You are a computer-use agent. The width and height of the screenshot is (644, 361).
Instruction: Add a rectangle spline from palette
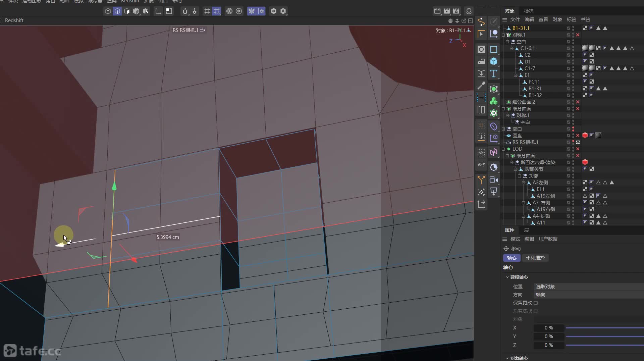coord(494,49)
